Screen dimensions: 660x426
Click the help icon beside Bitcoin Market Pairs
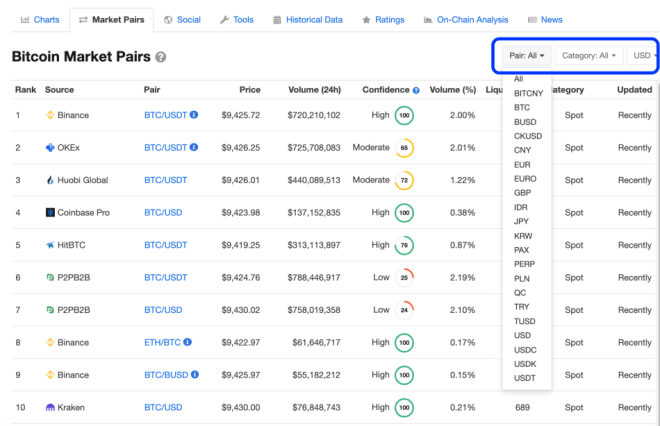pyautogui.click(x=161, y=58)
